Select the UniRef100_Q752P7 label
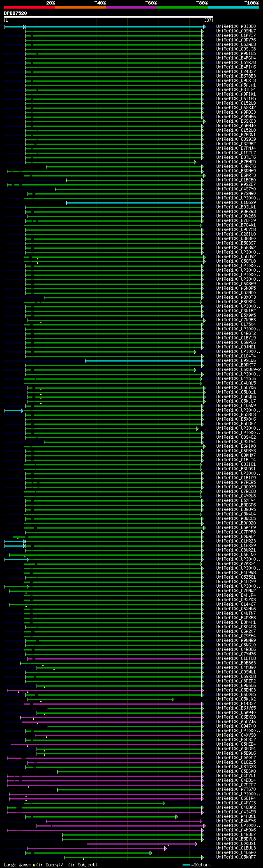The width and height of the screenshot is (263, 868). 236,785
